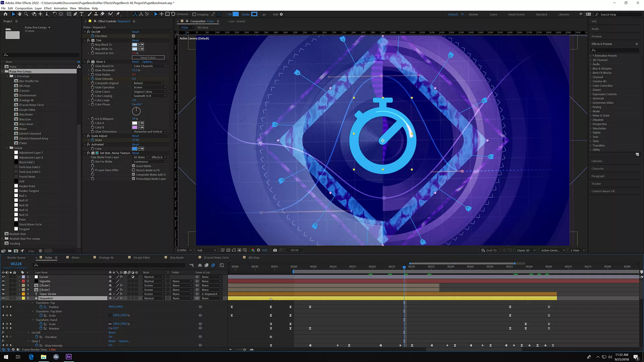Screen dimensions: 644x362
Task: Uncheck Invert Matte in Set Matte effect
Action: 133,166
